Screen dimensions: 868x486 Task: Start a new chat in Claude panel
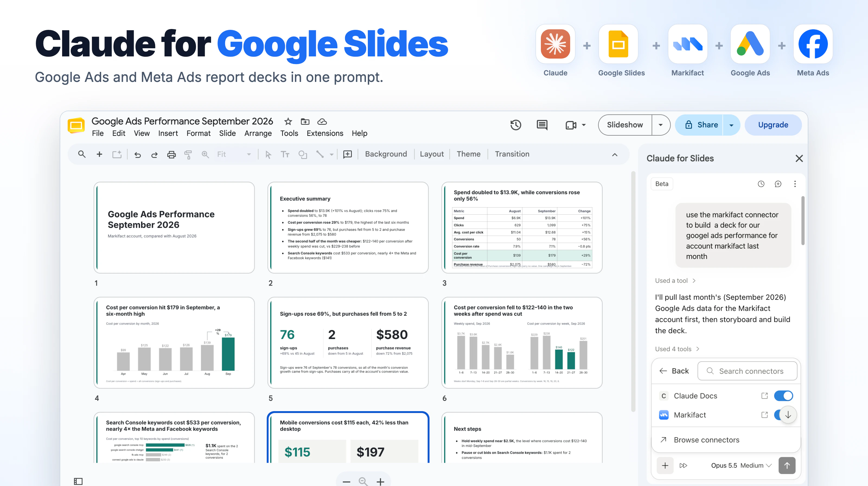[778, 184]
